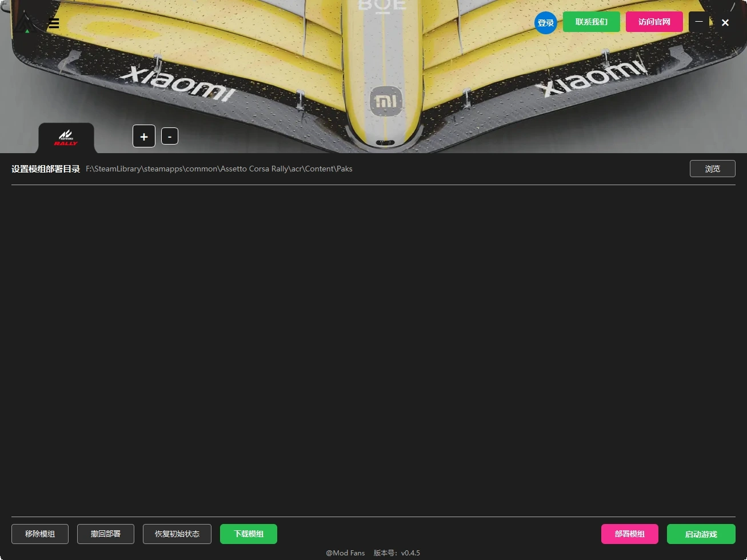Click the triangular app logo
Screen dimensions: 747x560
[x=23, y=25]
